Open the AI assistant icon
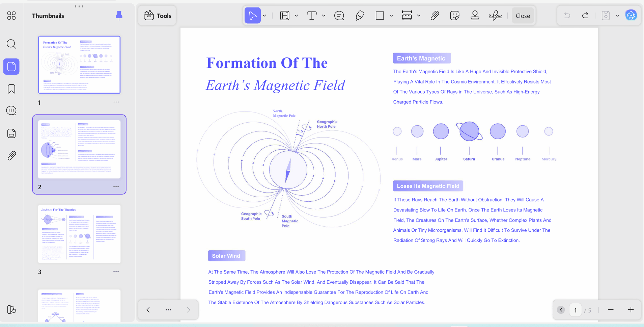 click(x=631, y=15)
